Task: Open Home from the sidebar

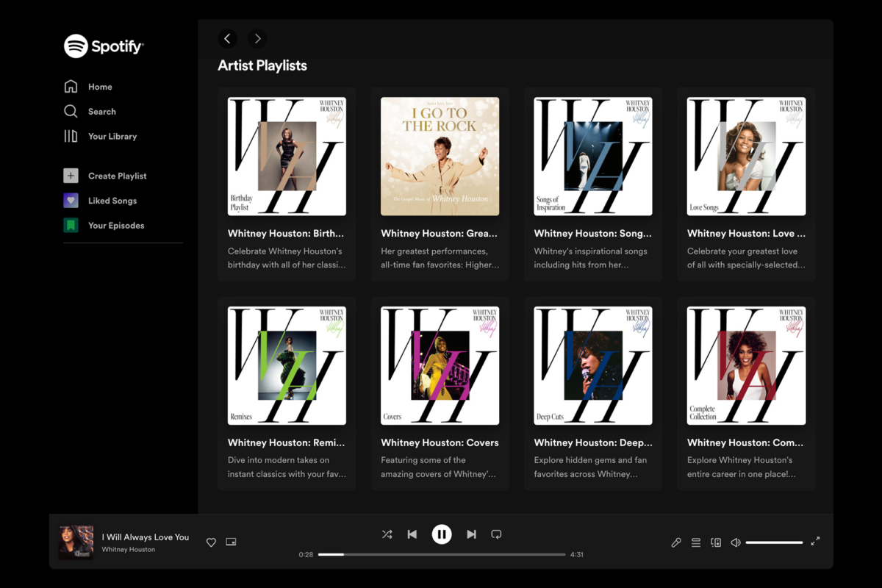Action: coord(88,87)
